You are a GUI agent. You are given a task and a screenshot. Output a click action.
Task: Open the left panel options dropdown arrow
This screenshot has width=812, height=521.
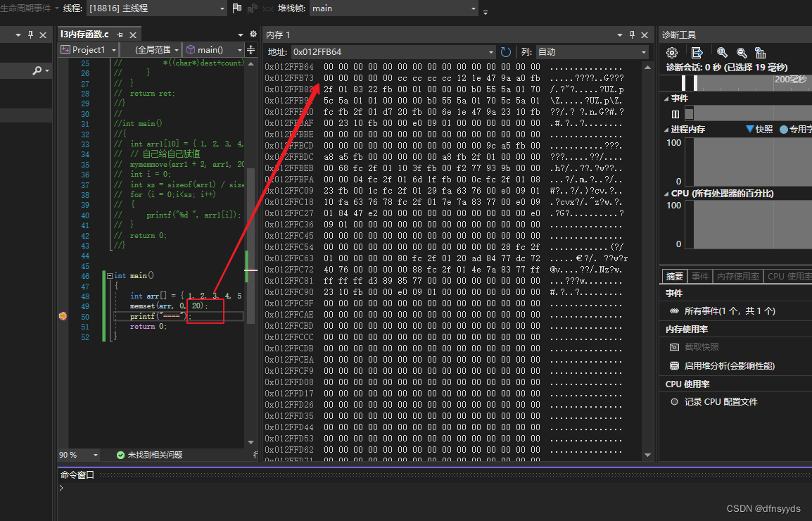[18, 34]
